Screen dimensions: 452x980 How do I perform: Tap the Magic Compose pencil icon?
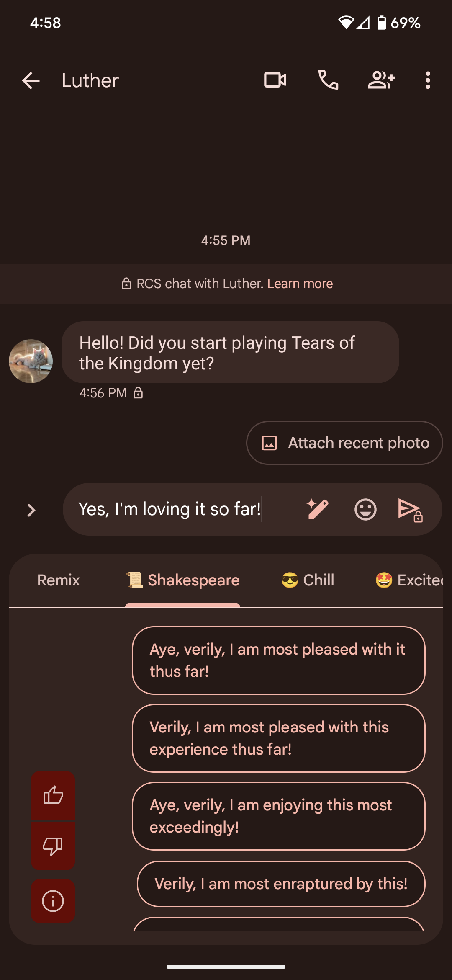[318, 509]
